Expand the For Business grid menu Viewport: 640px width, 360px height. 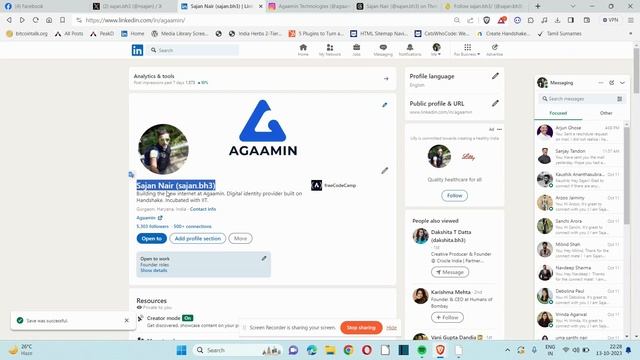(x=467, y=50)
